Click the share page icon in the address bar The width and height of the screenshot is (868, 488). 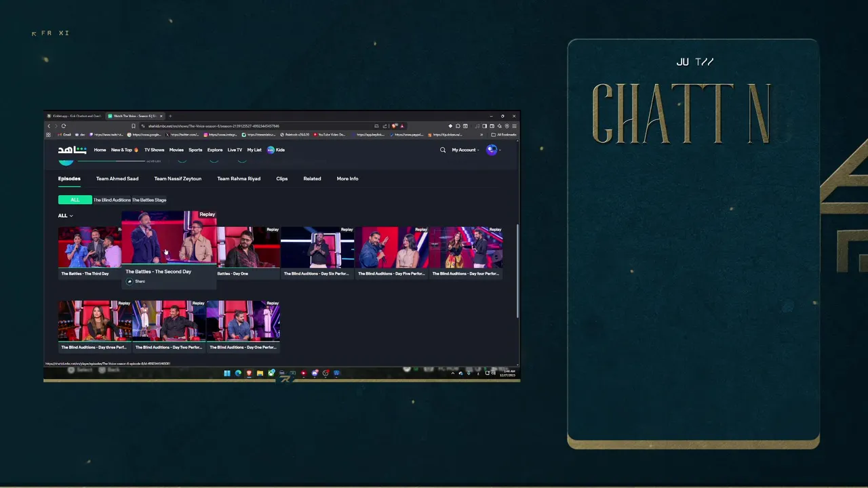(x=384, y=126)
